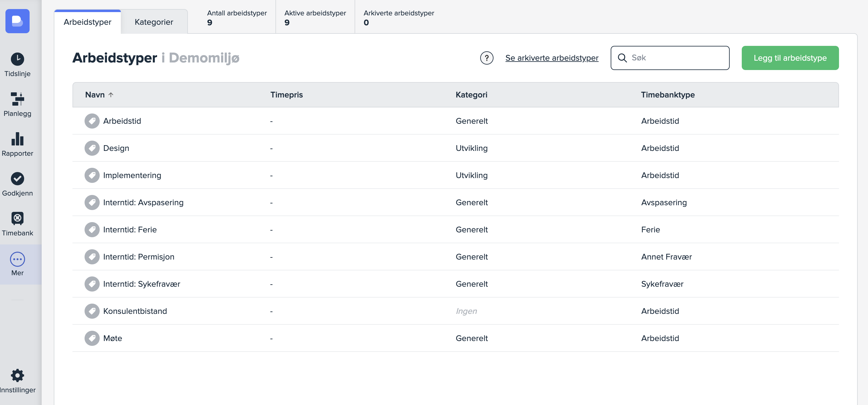Open the Interntid: Ferie row
The width and height of the screenshot is (868, 405).
click(x=130, y=230)
